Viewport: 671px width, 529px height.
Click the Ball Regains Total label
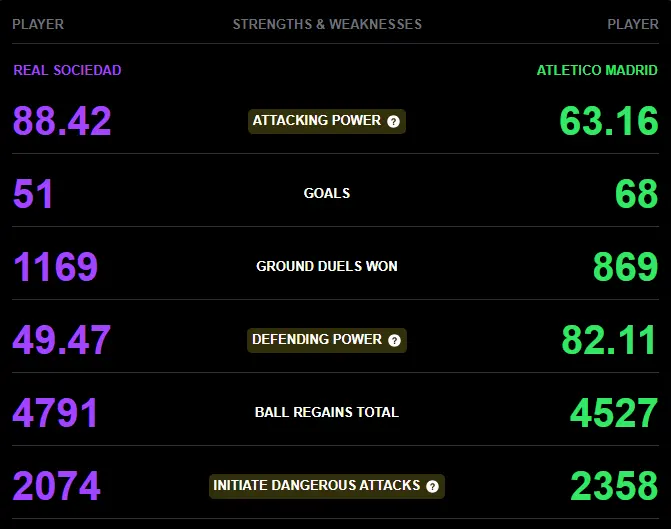[327, 412]
